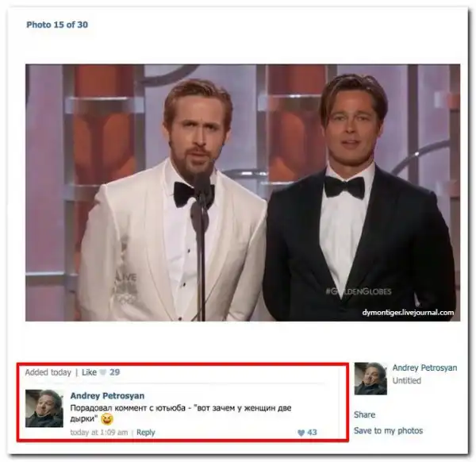Click the Andrey Petrosyan name heading the comment
This screenshot has width=476, height=462.
point(107,396)
